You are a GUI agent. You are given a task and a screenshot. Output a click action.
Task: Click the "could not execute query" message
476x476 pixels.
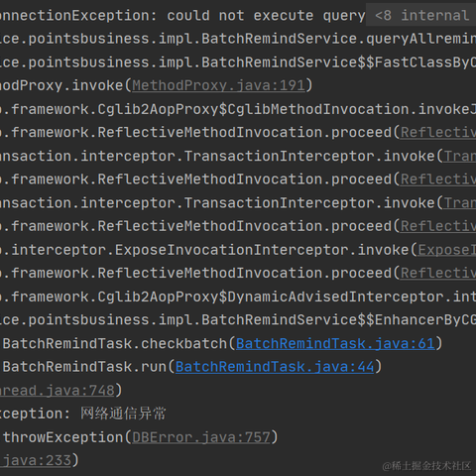coord(266,15)
